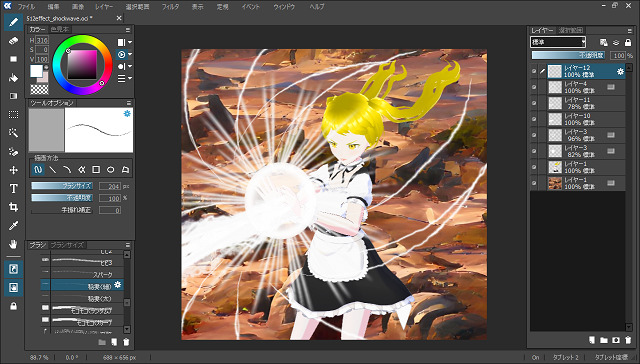Select the Eraser tool

[x=13, y=41]
